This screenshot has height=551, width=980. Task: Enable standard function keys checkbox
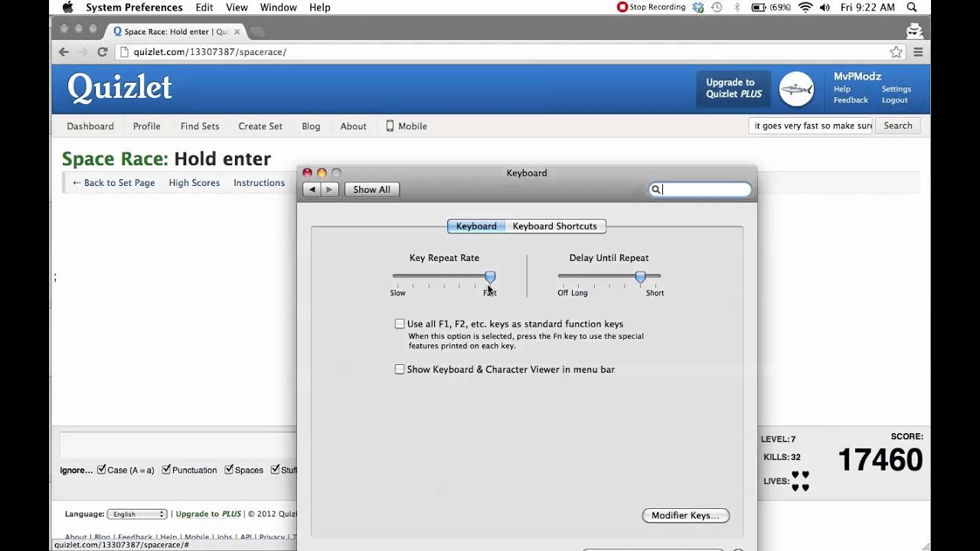[x=400, y=324]
